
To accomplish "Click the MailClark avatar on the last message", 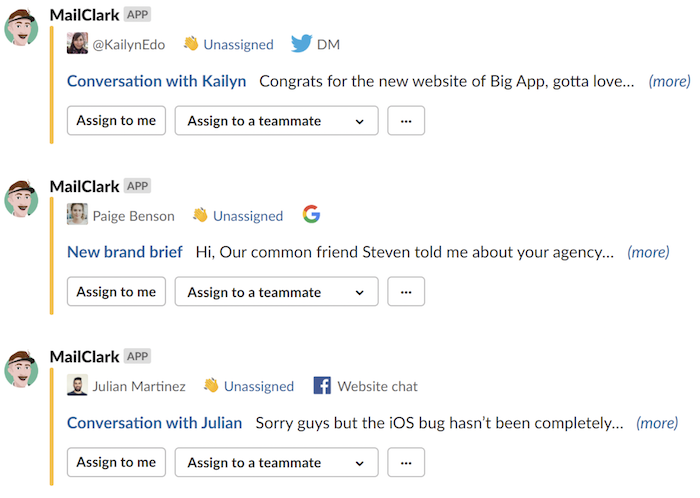I will [21, 369].
